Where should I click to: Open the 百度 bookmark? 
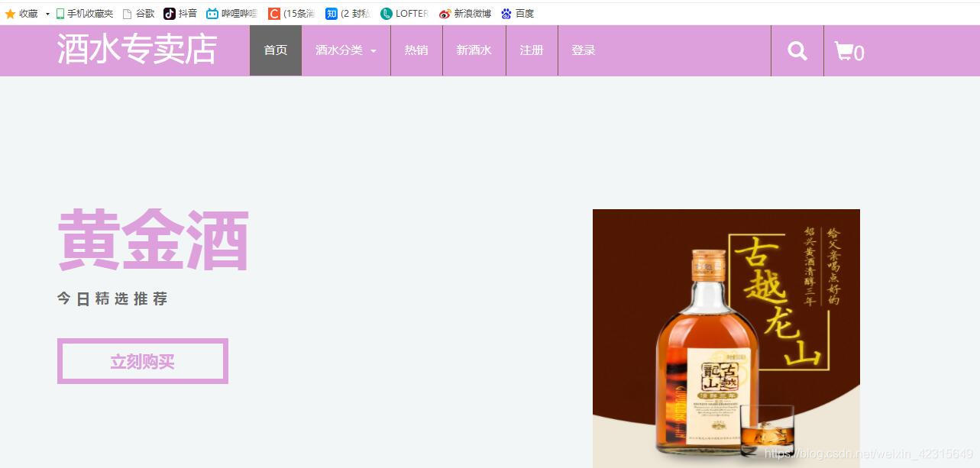(x=519, y=13)
